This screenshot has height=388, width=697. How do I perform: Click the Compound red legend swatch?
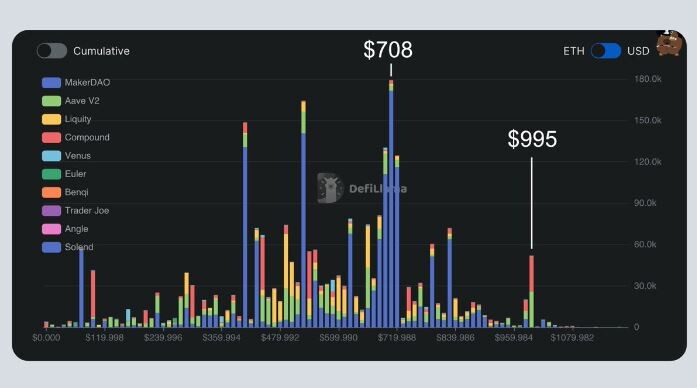click(x=51, y=137)
